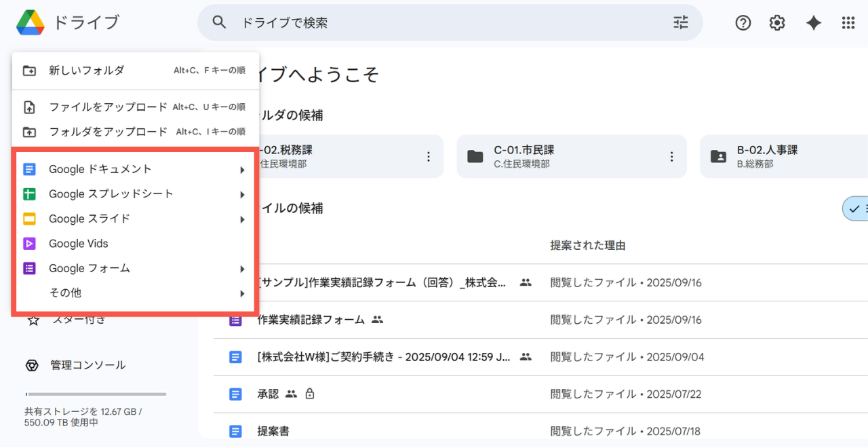
Task: Open 管理コンソール link in sidebar
Action: [x=88, y=365]
